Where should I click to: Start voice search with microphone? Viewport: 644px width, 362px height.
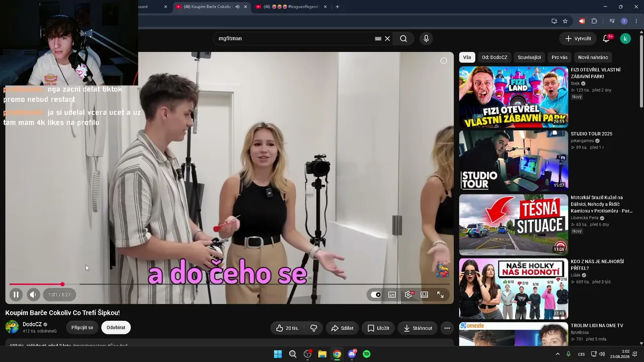pos(426,39)
